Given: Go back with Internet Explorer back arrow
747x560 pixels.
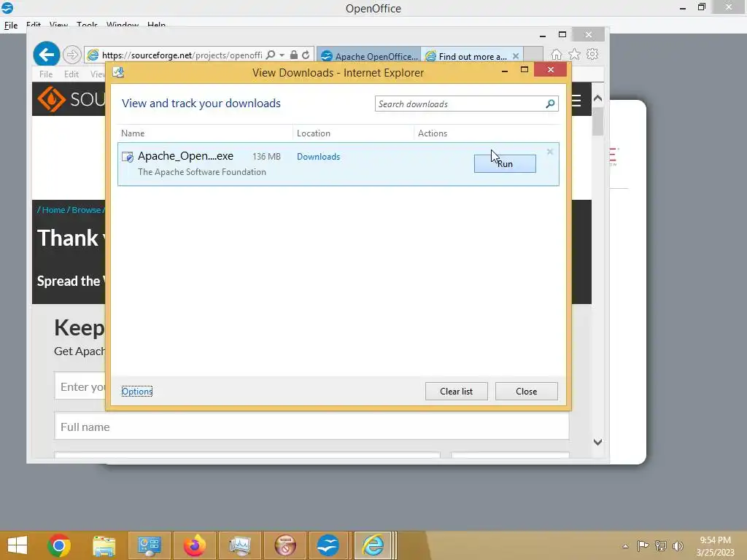Looking at the screenshot, I should (x=46, y=55).
